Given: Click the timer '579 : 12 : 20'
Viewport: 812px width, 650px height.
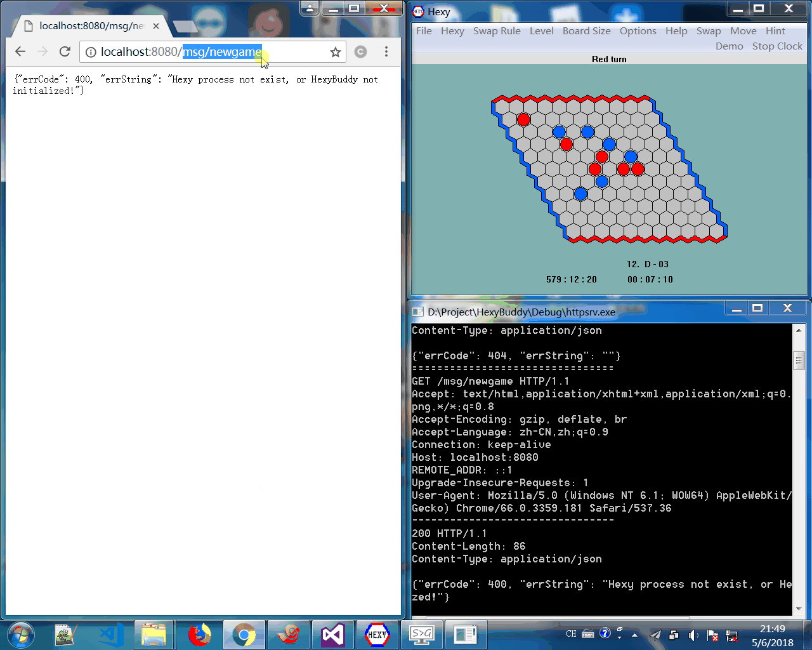Looking at the screenshot, I should click(x=572, y=279).
